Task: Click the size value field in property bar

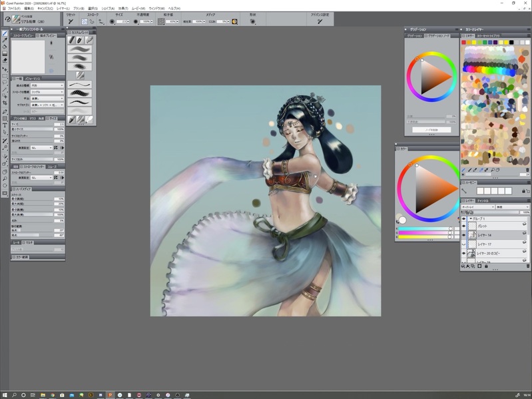Action: [x=121, y=21]
